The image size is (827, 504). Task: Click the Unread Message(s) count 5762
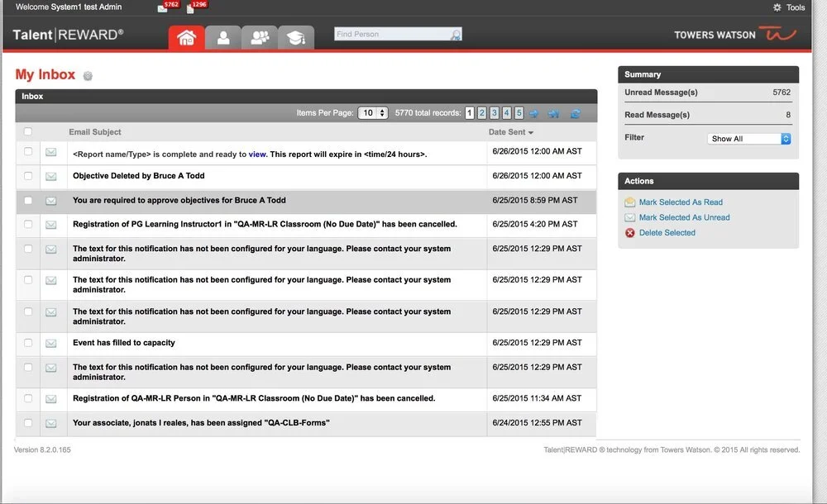(782, 93)
